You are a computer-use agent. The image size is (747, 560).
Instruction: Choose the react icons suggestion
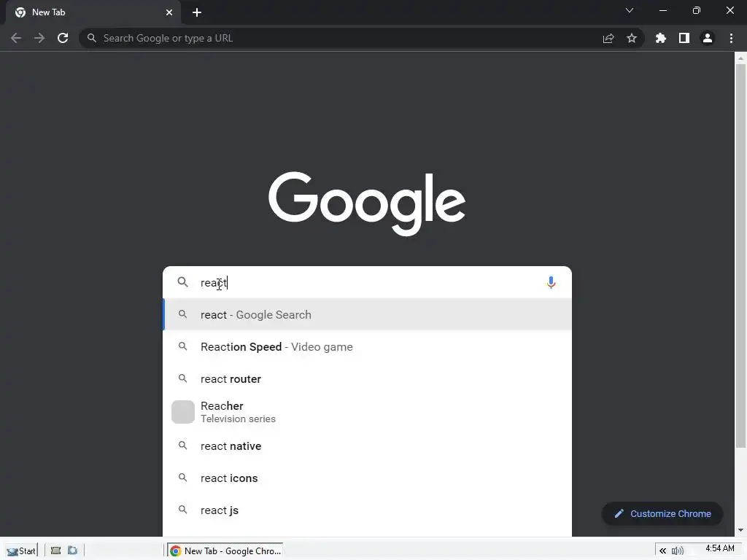pos(368,478)
